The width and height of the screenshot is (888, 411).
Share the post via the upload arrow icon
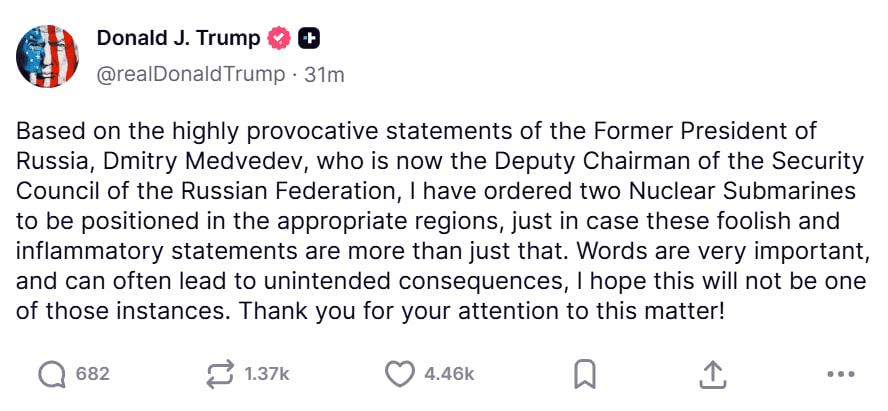pos(711,374)
